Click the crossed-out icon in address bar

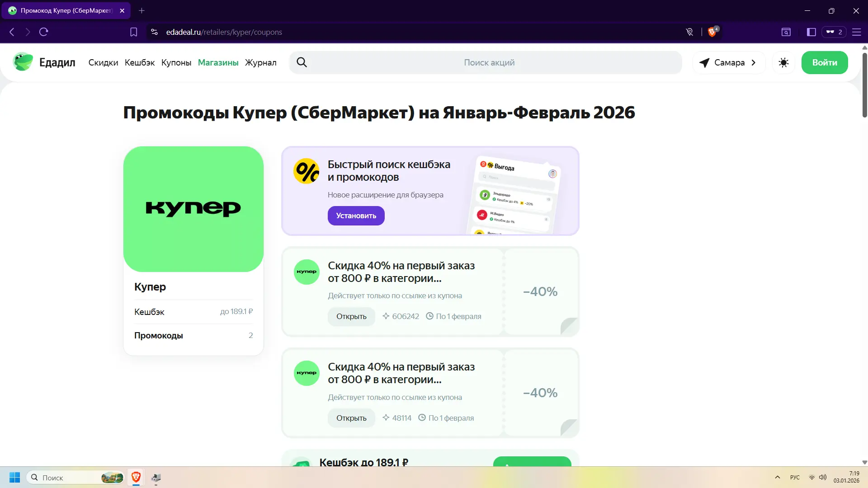[x=689, y=32]
